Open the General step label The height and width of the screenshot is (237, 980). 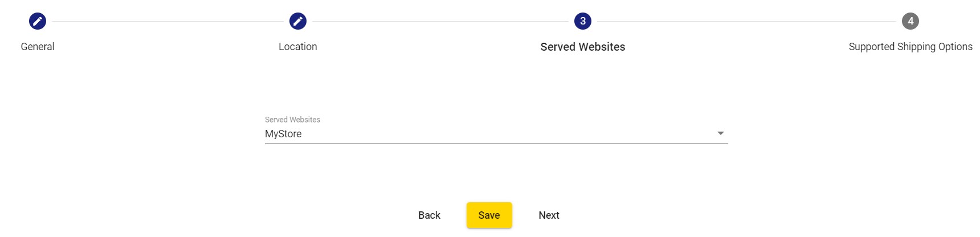tap(38, 47)
